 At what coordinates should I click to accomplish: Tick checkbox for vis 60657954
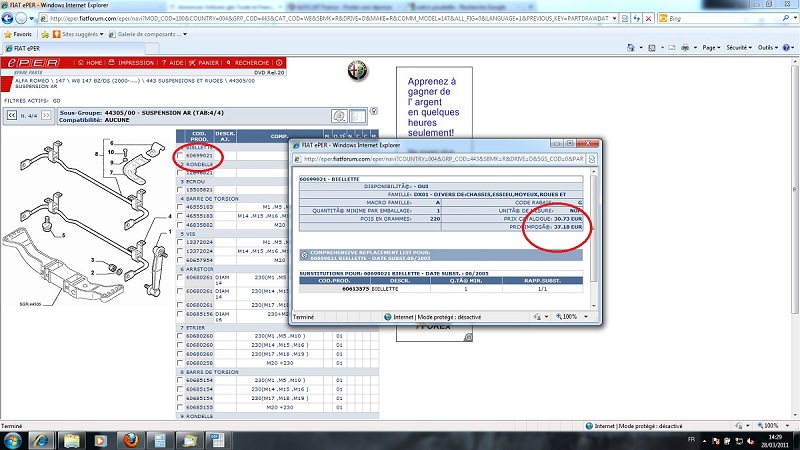(180, 260)
